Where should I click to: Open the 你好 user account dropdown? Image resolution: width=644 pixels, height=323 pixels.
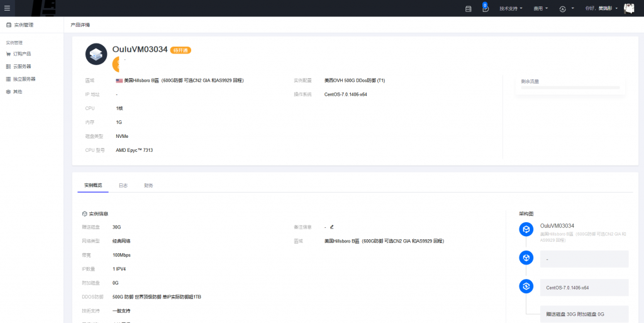point(601,9)
